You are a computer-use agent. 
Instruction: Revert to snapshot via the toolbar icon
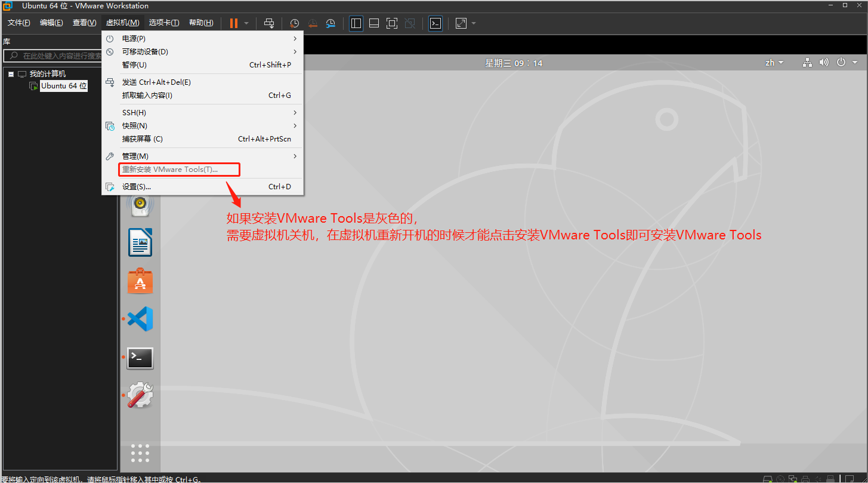click(313, 23)
